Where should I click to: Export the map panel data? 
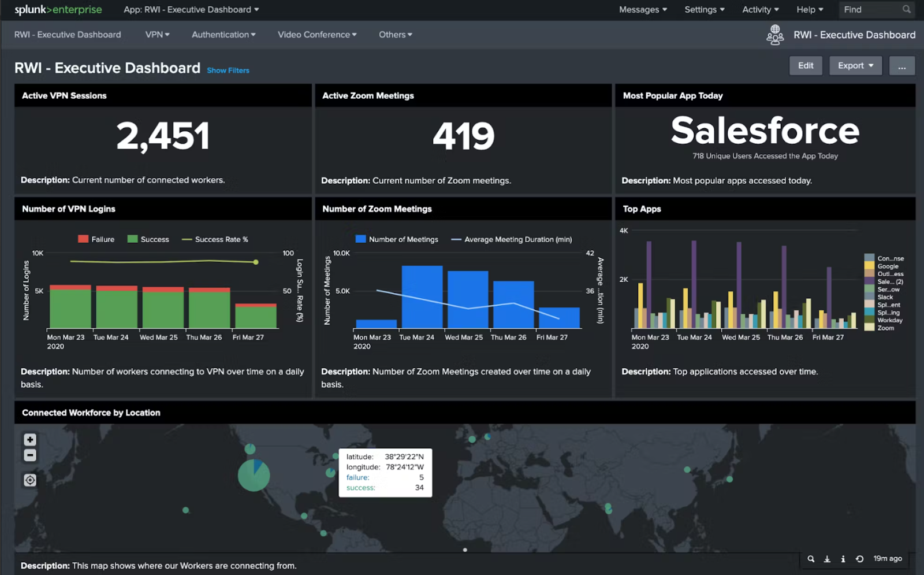tap(827, 559)
